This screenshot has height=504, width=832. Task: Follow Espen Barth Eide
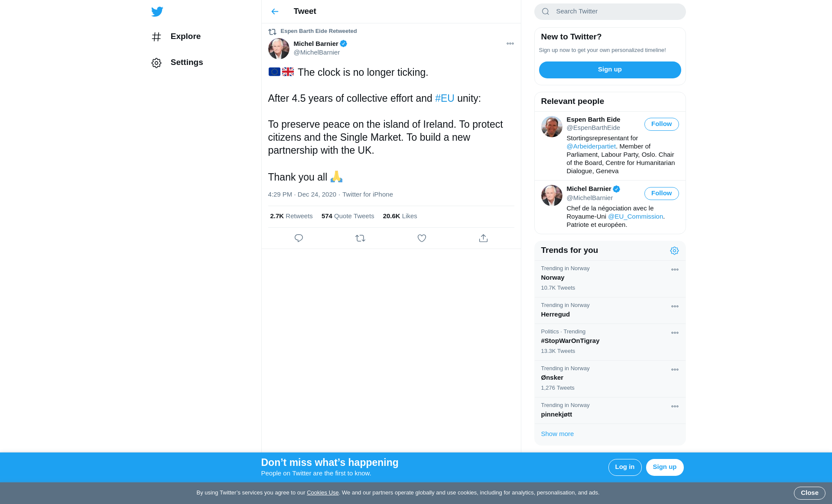click(661, 124)
